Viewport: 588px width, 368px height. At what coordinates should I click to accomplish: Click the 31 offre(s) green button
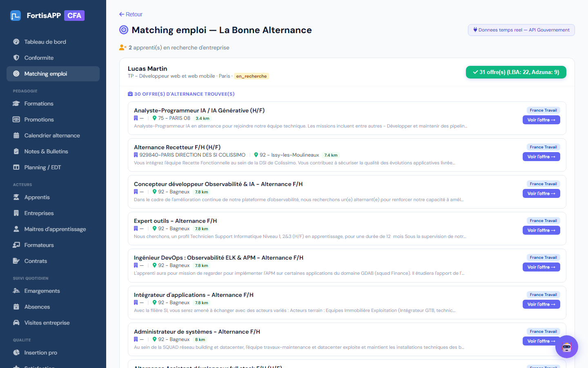[x=516, y=72]
